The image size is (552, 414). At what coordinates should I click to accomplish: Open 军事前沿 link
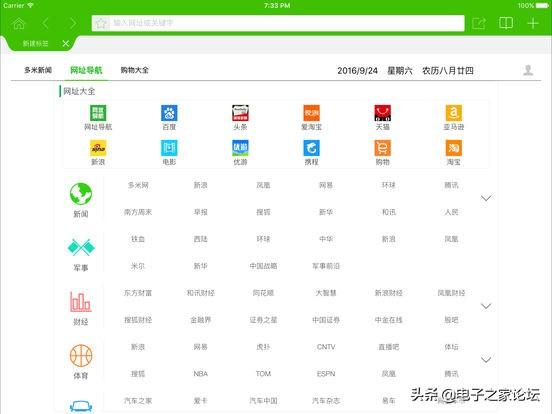click(x=326, y=266)
